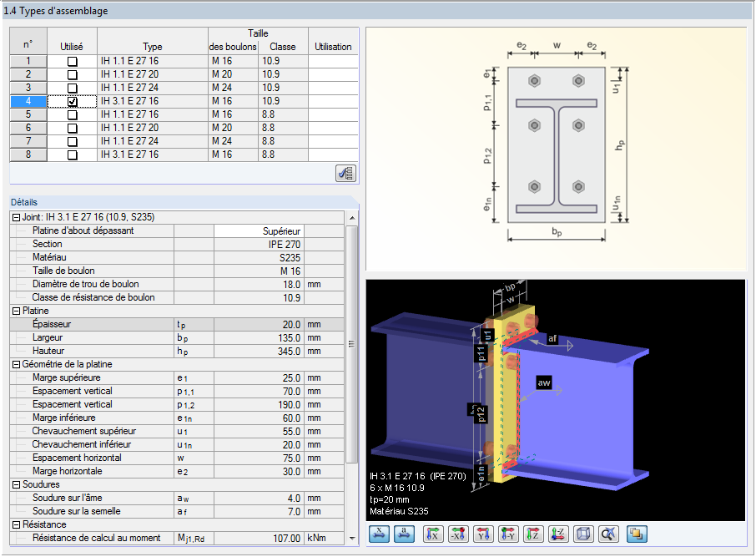Click the Classe column header
756x557 pixels.
click(x=283, y=47)
